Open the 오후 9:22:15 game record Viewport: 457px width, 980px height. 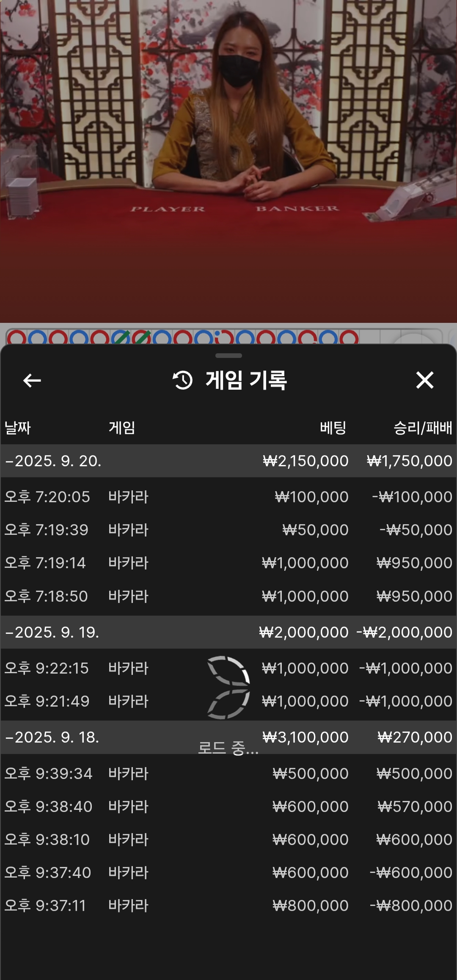[228, 668]
